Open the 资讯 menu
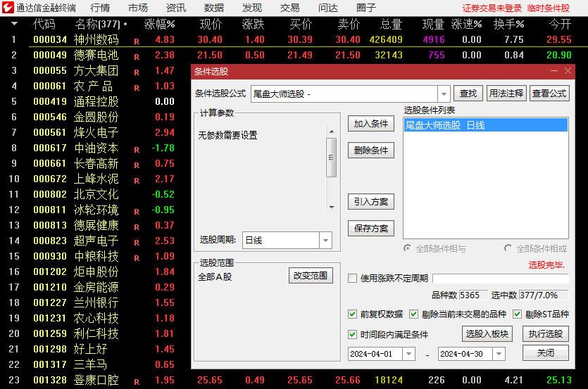The height and width of the screenshot is (389, 588). pyautogui.click(x=176, y=8)
